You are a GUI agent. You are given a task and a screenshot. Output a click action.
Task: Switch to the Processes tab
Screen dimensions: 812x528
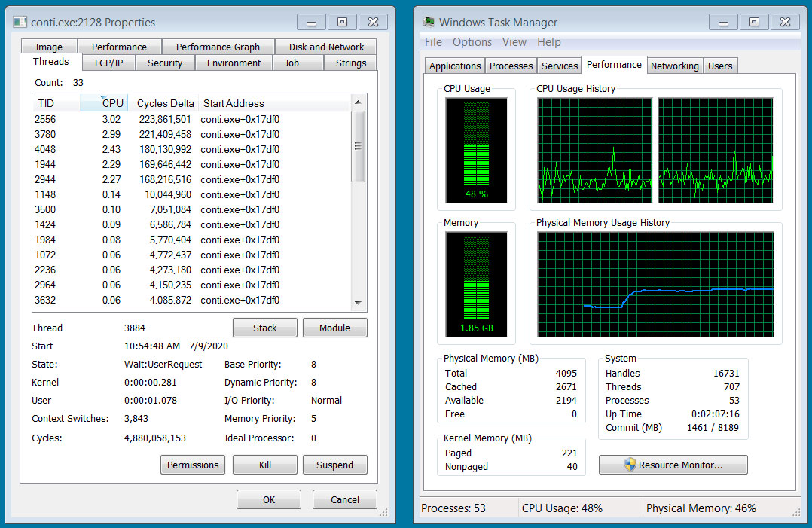pos(511,66)
